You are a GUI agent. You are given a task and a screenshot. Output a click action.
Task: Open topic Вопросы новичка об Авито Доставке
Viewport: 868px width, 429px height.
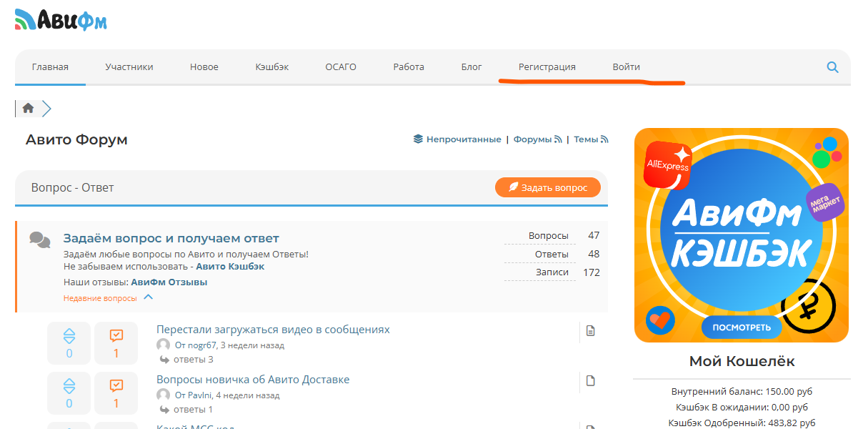[253, 380]
